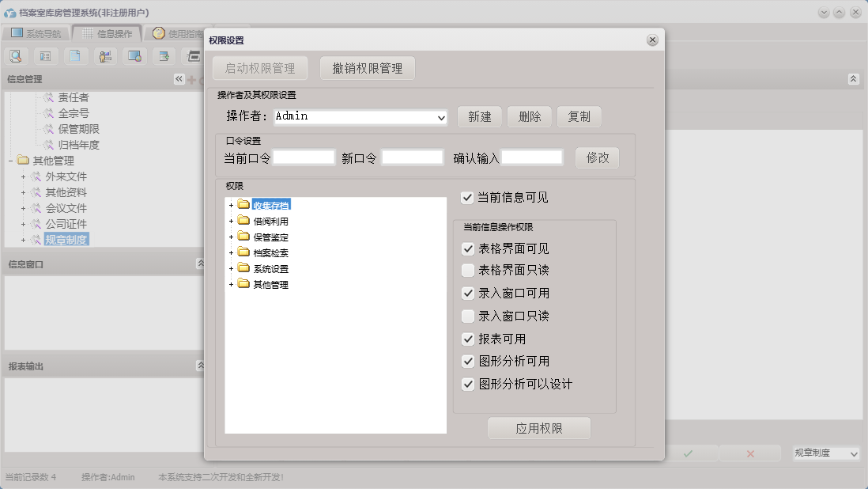Click the green check confirm icon at the bottom right

pyautogui.click(x=688, y=453)
